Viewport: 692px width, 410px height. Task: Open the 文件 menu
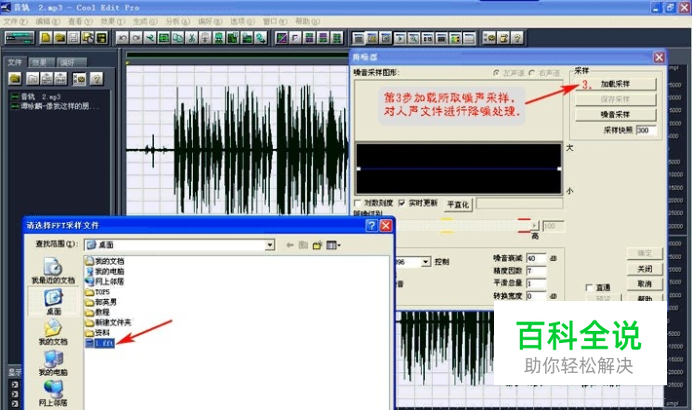tap(15, 21)
